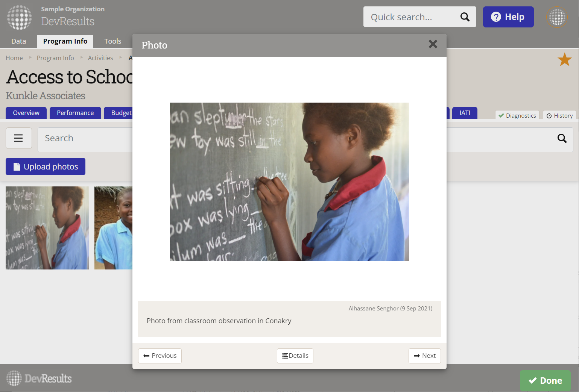The image size is (579, 392).
Task: Go to the Next photo
Action: tap(425, 356)
